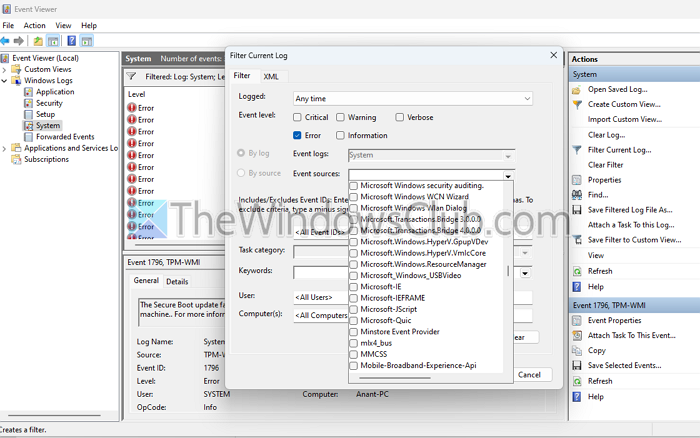Open the Action menu
Viewport: 700px width, 438px height.
pos(34,25)
